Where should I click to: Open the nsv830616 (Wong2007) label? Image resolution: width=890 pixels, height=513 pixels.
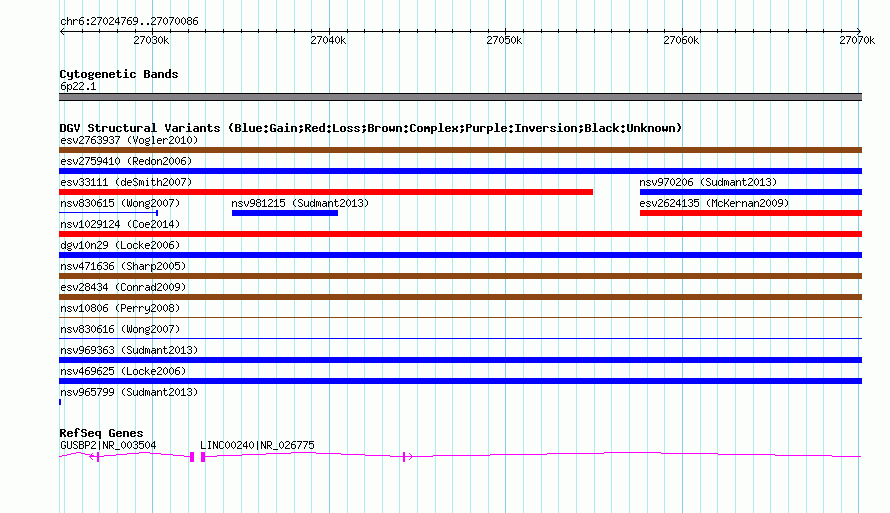point(120,329)
